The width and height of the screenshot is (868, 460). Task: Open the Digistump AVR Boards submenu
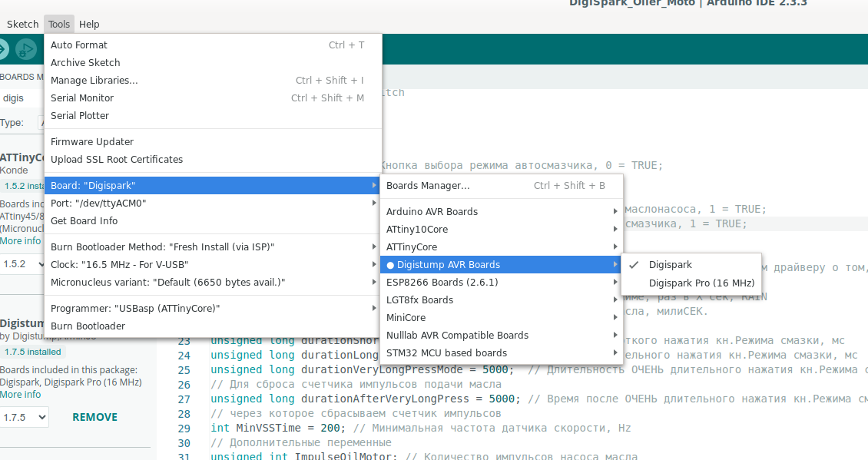pos(502,265)
